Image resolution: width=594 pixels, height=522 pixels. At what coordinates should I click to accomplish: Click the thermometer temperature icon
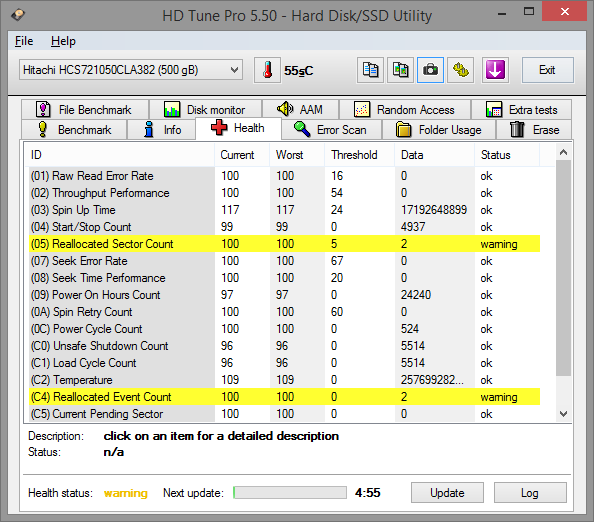pos(267,70)
